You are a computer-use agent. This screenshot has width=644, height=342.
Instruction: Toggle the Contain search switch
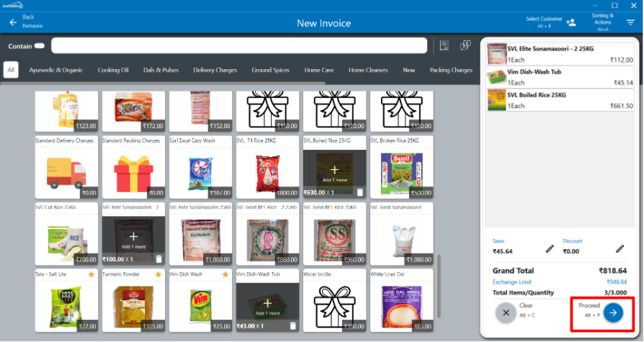click(39, 46)
